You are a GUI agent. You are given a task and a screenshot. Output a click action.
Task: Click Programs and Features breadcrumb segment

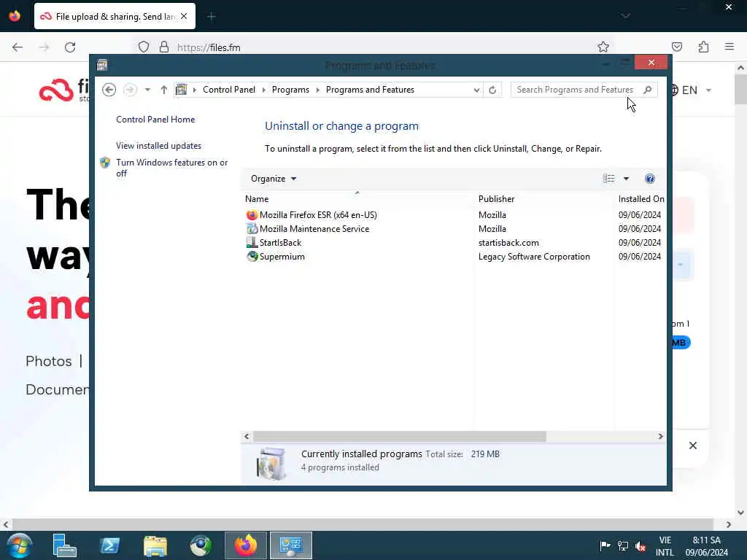(370, 90)
